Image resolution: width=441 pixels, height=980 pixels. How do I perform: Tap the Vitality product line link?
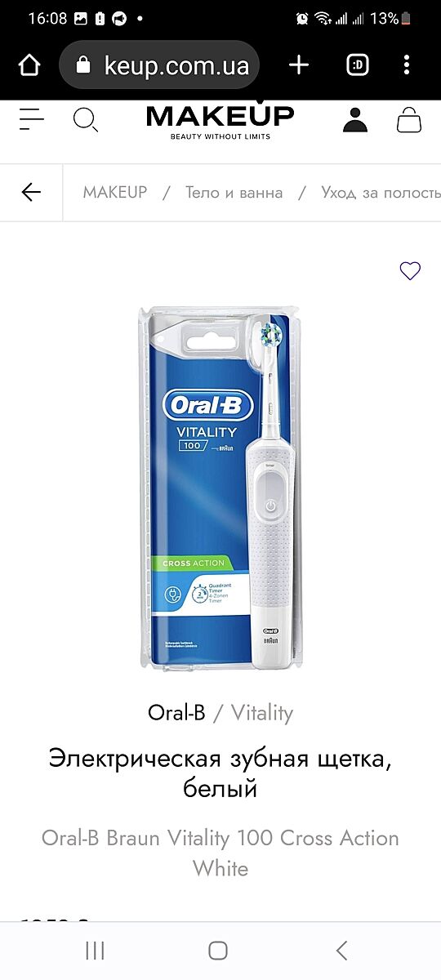coord(261,713)
